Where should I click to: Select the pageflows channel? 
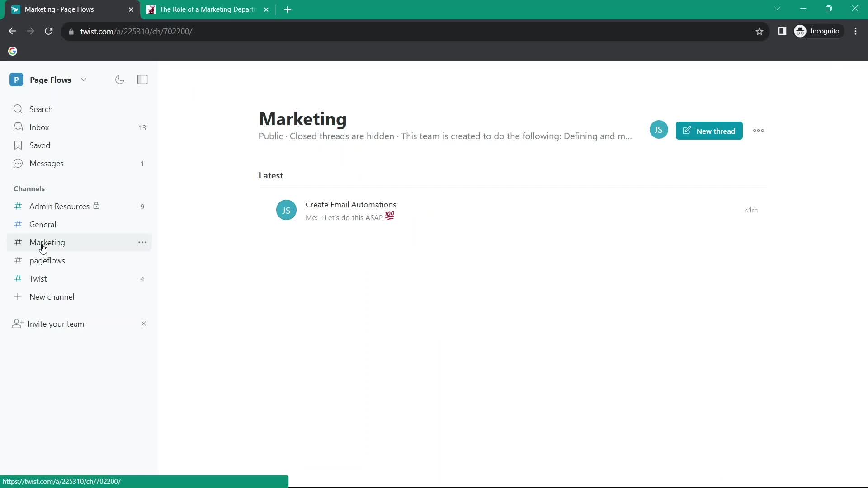[47, 260]
